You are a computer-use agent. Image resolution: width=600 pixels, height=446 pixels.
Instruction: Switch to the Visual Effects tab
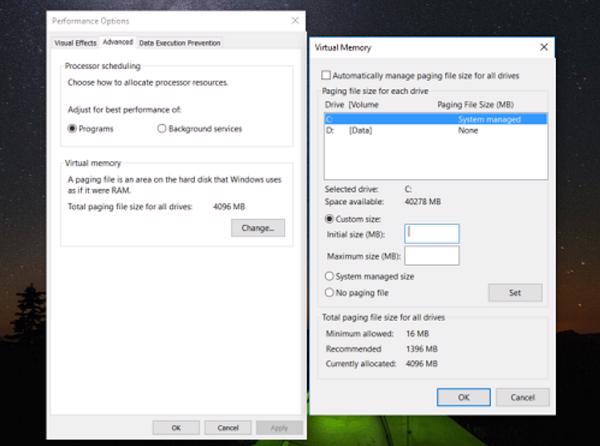[x=75, y=43]
